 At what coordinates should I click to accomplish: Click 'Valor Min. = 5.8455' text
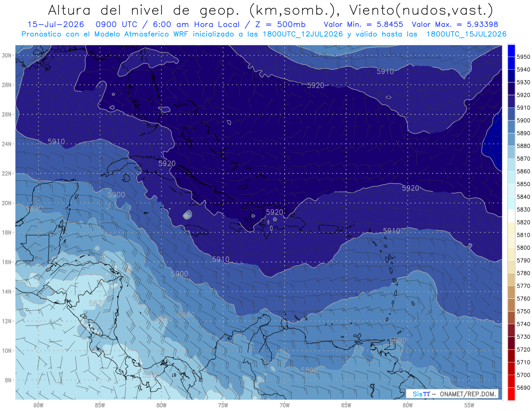pyautogui.click(x=363, y=24)
